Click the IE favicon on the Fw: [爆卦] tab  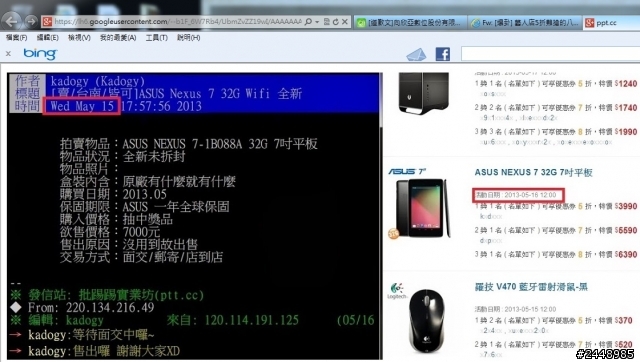[476, 23]
